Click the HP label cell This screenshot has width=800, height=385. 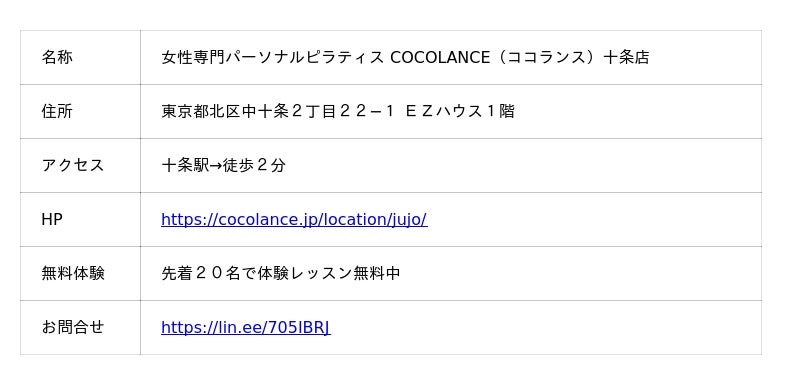(80, 219)
